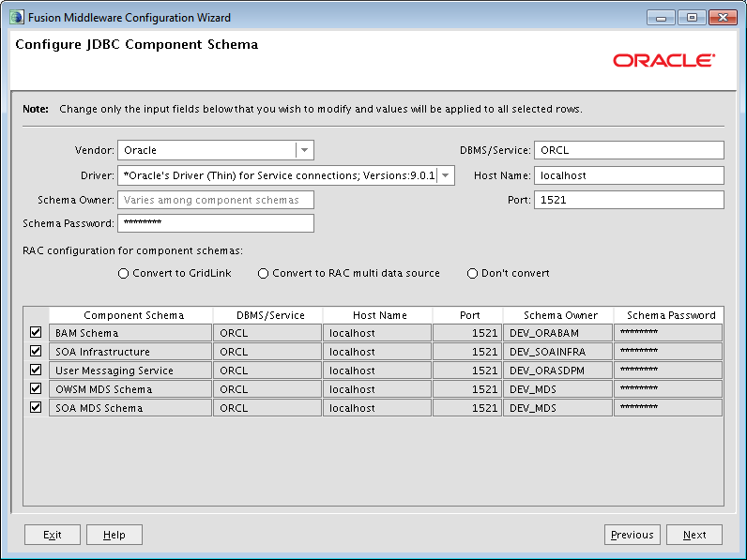Toggle the SOA Infrastructure checkbox

tap(36, 352)
